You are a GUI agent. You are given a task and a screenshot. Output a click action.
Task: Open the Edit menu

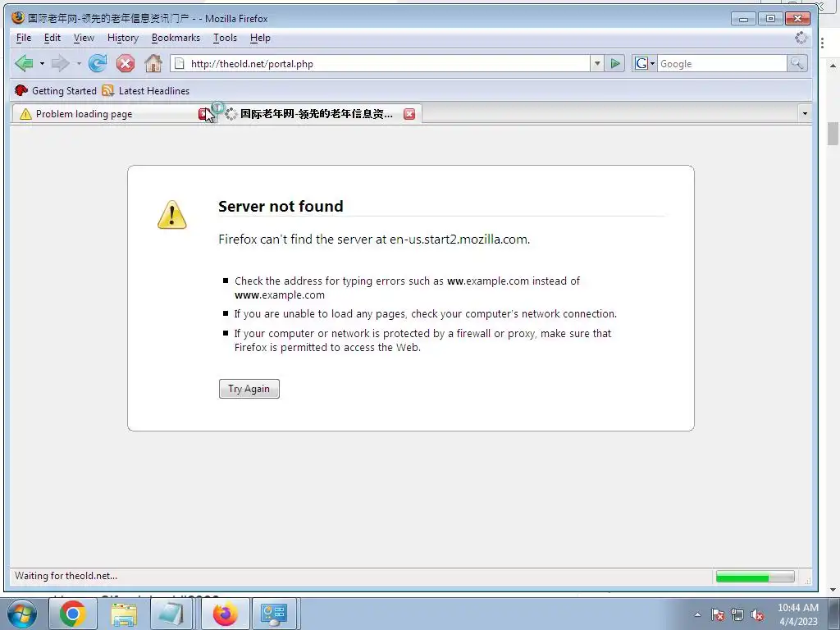click(52, 38)
